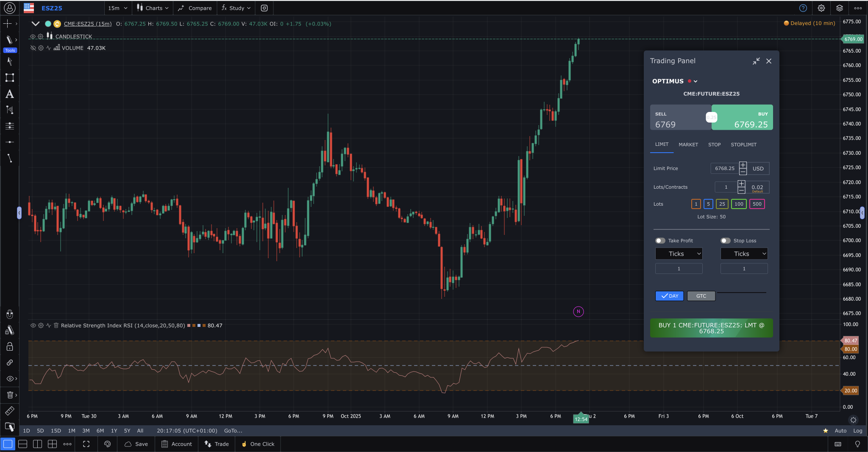The width and height of the screenshot is (868, 452).
Task: Open the help question mark icon
Action: click(x=803, y=8)
